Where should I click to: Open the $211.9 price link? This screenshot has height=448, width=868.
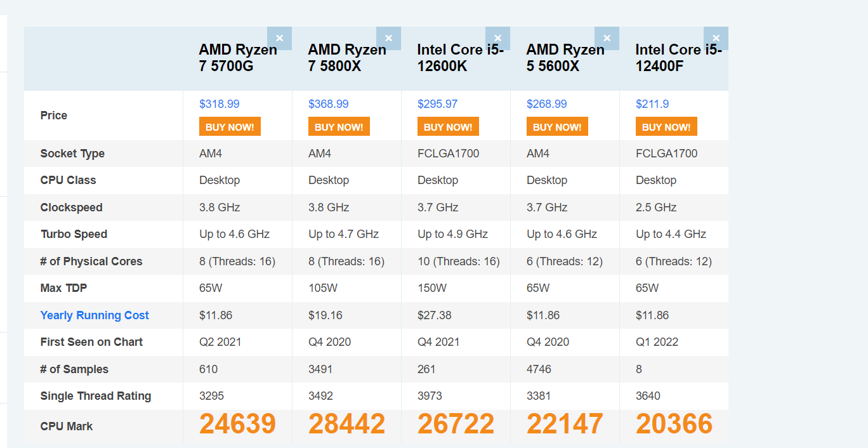coord(652,104)
